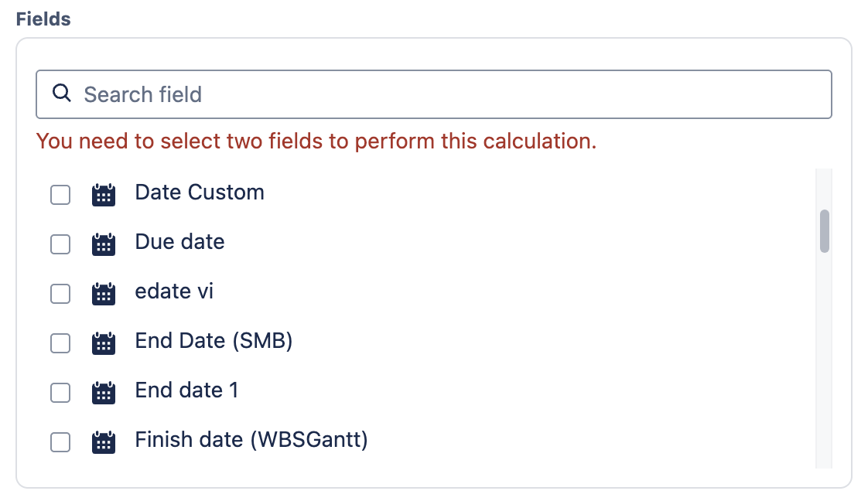The width and height of the screenshot is (868, 501).
Task: Click calendar icon beside Due date
Action: [x=104, y=244]
